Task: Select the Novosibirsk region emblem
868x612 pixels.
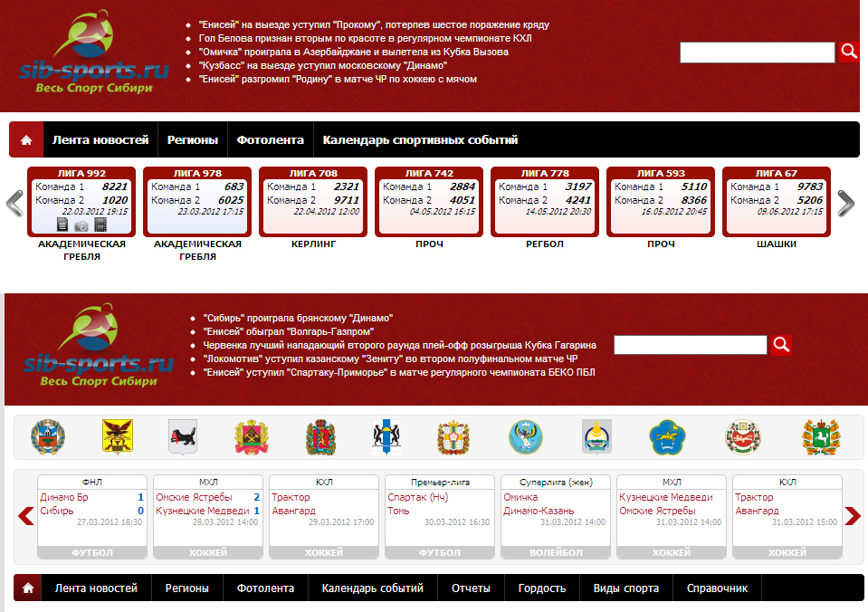Action: (x=387, y=438)
